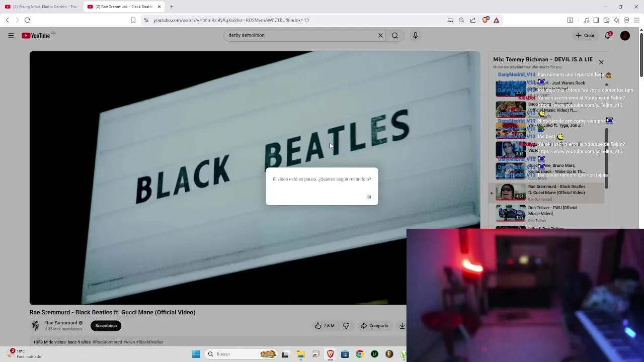This screenshot has height=362, width=644.
Task: Download the video with arrow icon
Action: (x=402, y=326)
